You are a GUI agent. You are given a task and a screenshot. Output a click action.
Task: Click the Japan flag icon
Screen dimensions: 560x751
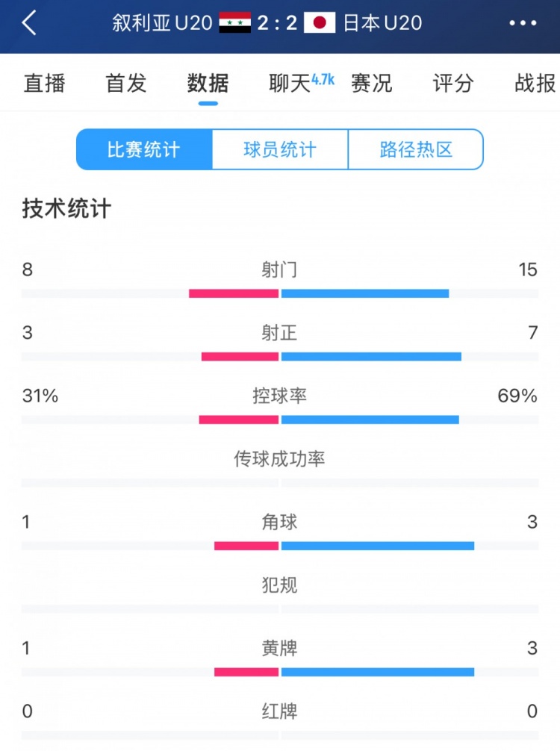coord(321,23)
